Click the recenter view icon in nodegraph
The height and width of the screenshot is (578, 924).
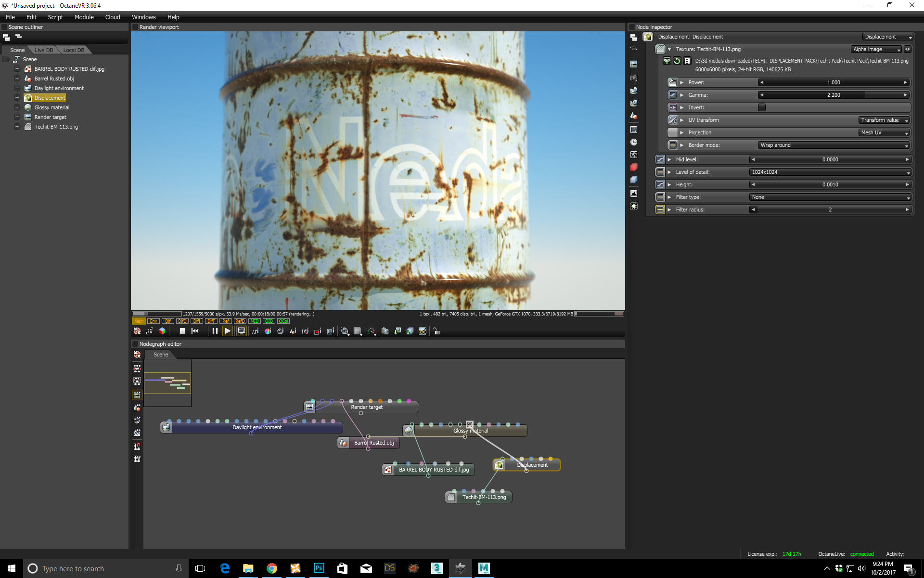coord(137,355)
